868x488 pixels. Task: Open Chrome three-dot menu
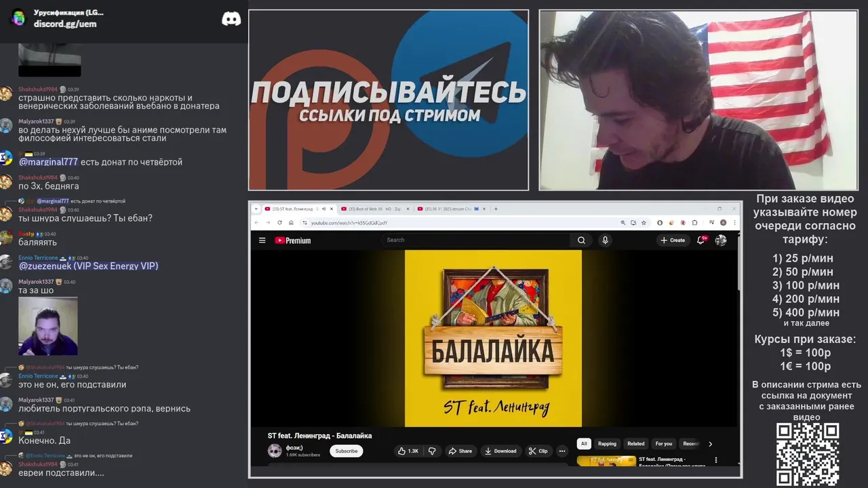(x=734, y=222)
